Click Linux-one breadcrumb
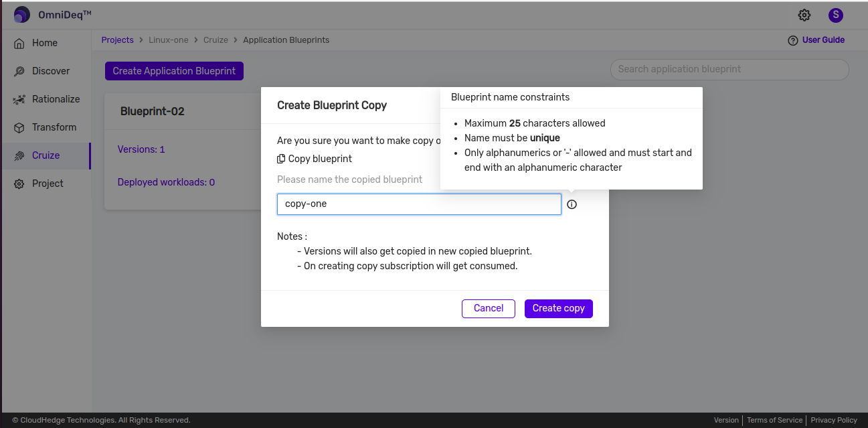Screen dimensions: 868x428 [169, 40]
